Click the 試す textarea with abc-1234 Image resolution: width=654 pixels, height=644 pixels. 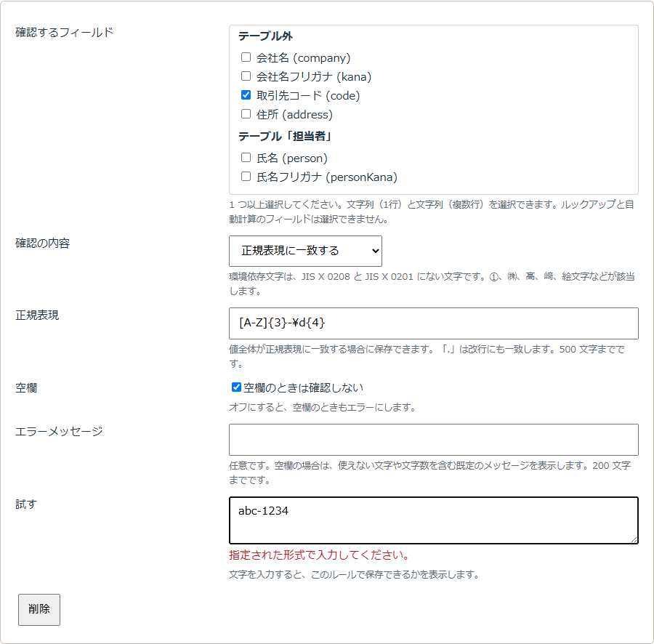[x=433, y=520]
